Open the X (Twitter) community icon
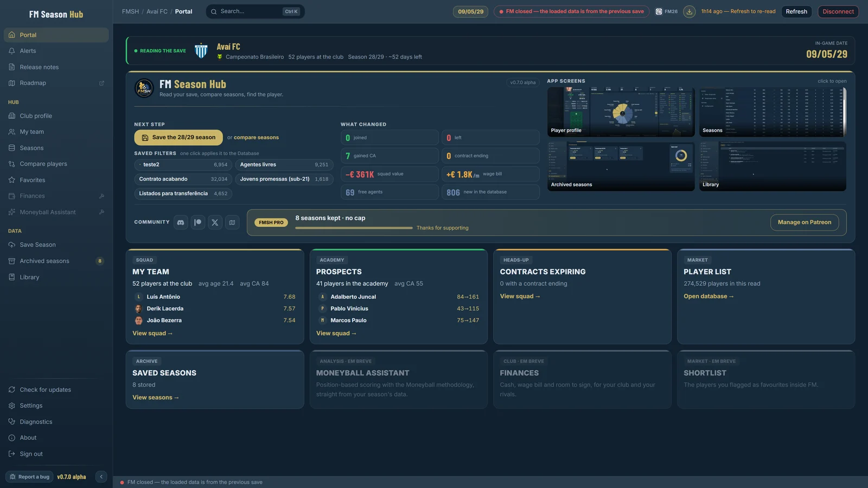Screen dimensions: 868x488 pyautogui.click(x=215, y=222)
